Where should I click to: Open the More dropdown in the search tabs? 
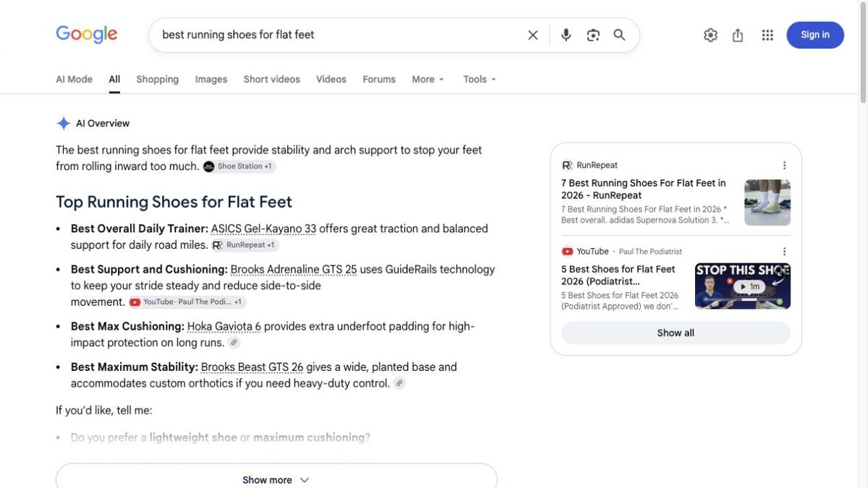pos(427,80)
